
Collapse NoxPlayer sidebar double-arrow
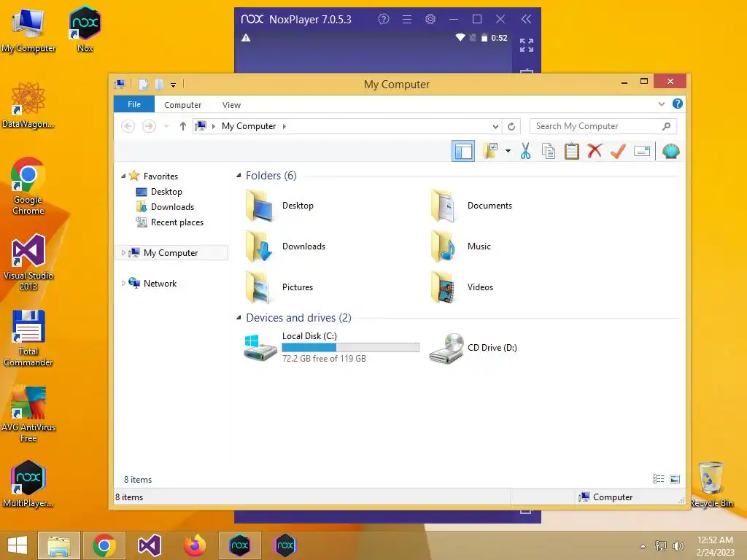527,19
